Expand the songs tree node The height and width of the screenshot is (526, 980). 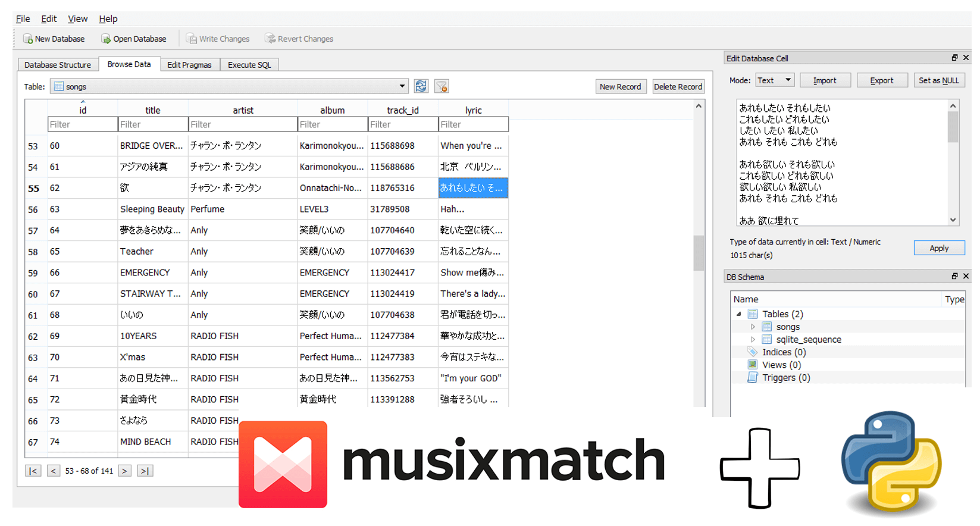753,327
